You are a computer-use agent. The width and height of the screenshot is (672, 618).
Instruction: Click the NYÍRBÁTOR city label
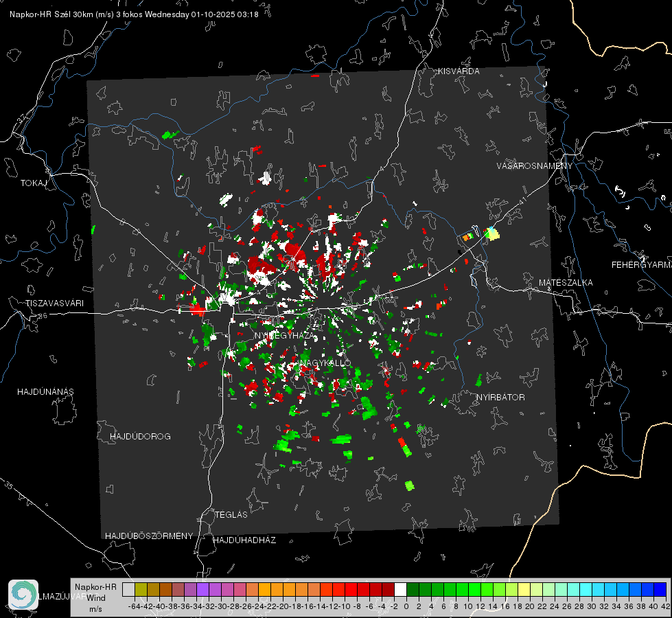(500, 398)
